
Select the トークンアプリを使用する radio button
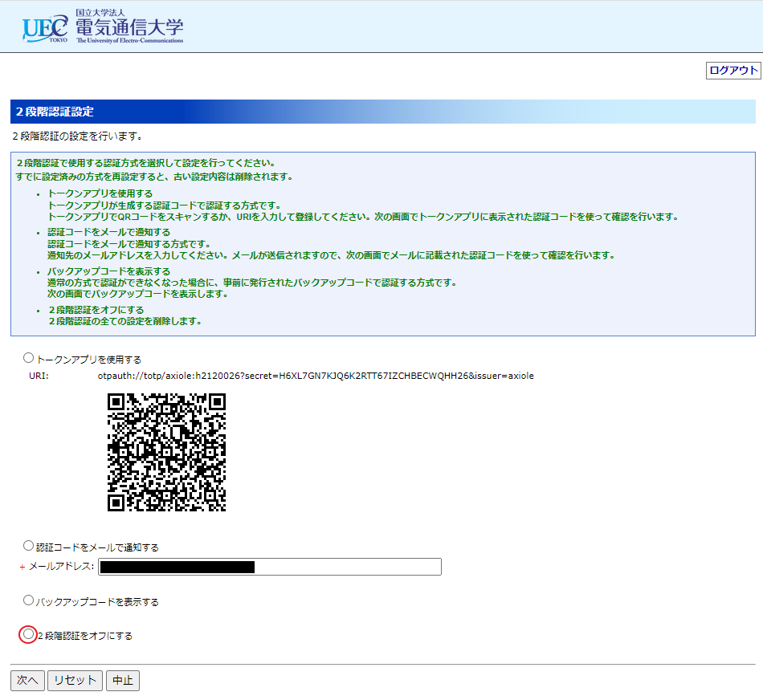coord(29,358)
